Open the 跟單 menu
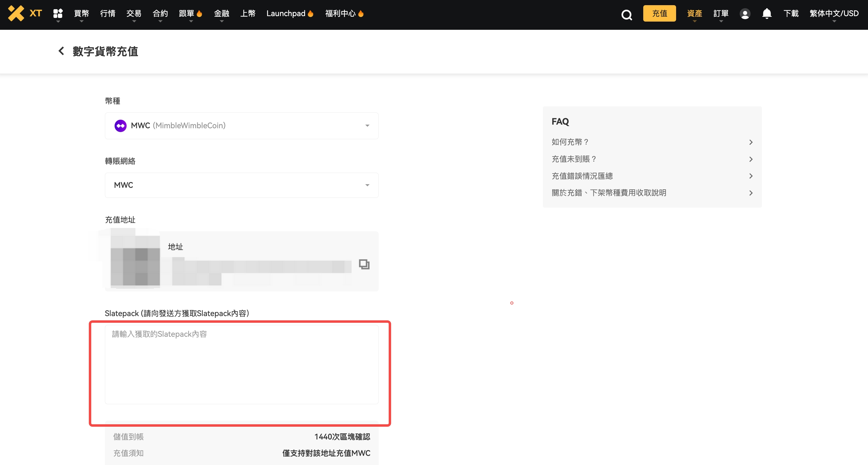Screen dimensions: 868x465 click(x=190, y=13)
